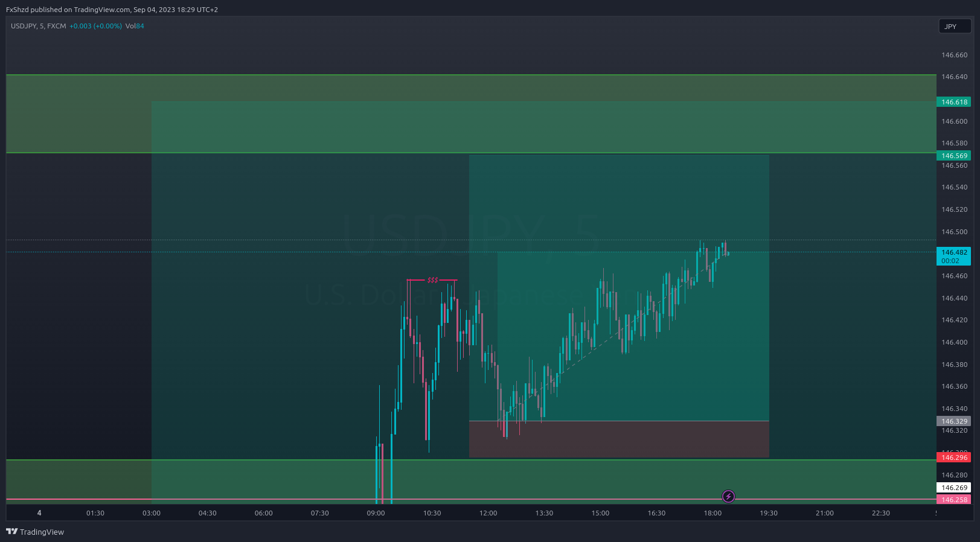Click the FxShzd published on TradingView.com header

point(112,10)
